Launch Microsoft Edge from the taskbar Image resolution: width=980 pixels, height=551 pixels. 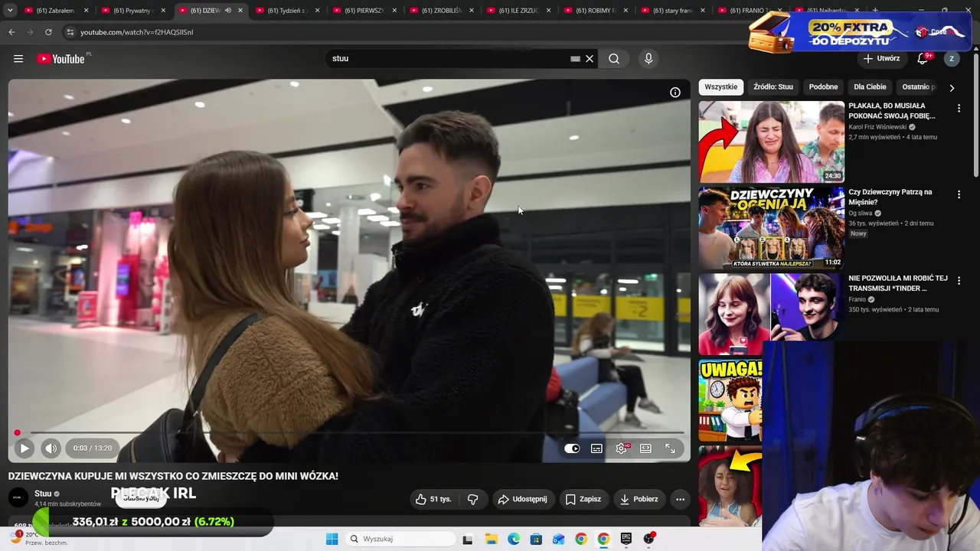click(x=514, y=539)
